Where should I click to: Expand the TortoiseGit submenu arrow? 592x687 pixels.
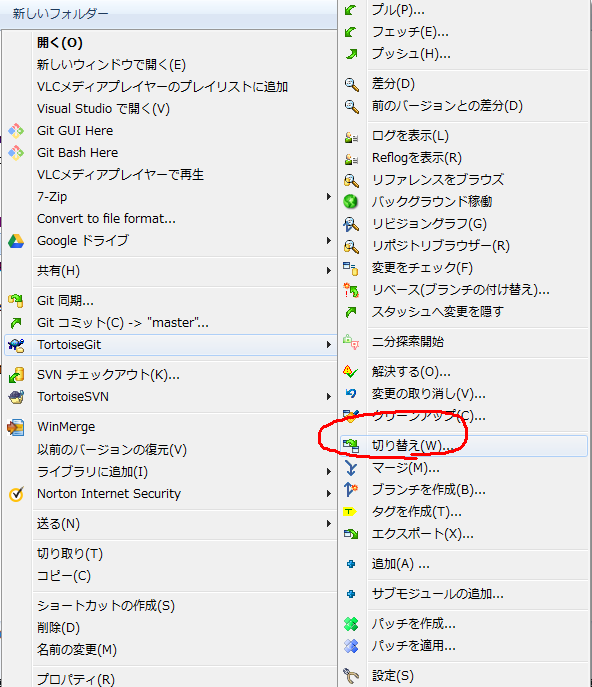coord(328,345)
